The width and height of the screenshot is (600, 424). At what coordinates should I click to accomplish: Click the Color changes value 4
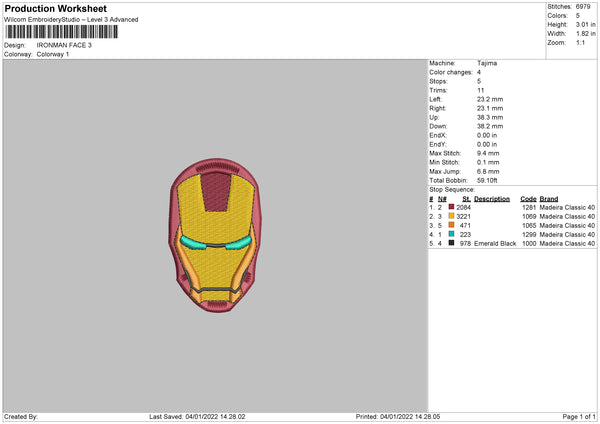point(479,72)
